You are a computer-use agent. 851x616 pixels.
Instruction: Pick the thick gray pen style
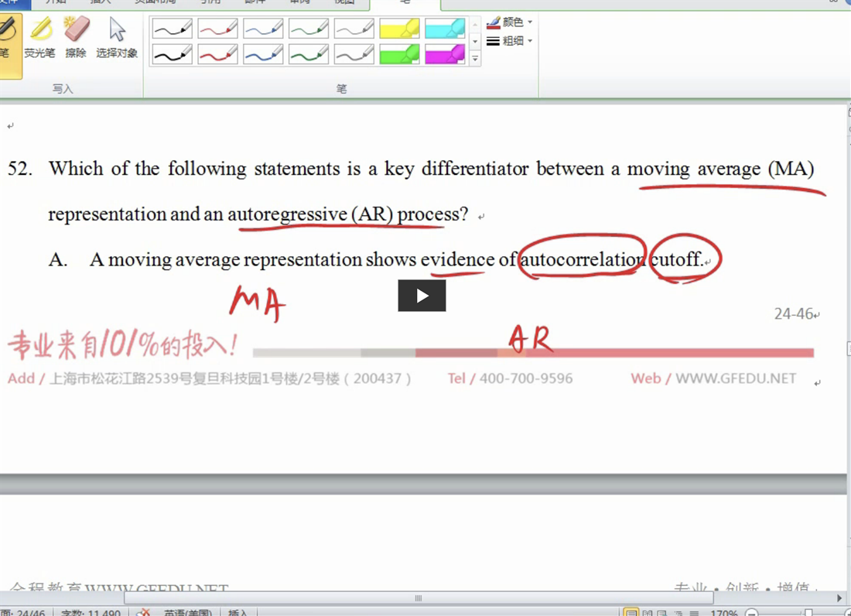[x=354, y=54]
